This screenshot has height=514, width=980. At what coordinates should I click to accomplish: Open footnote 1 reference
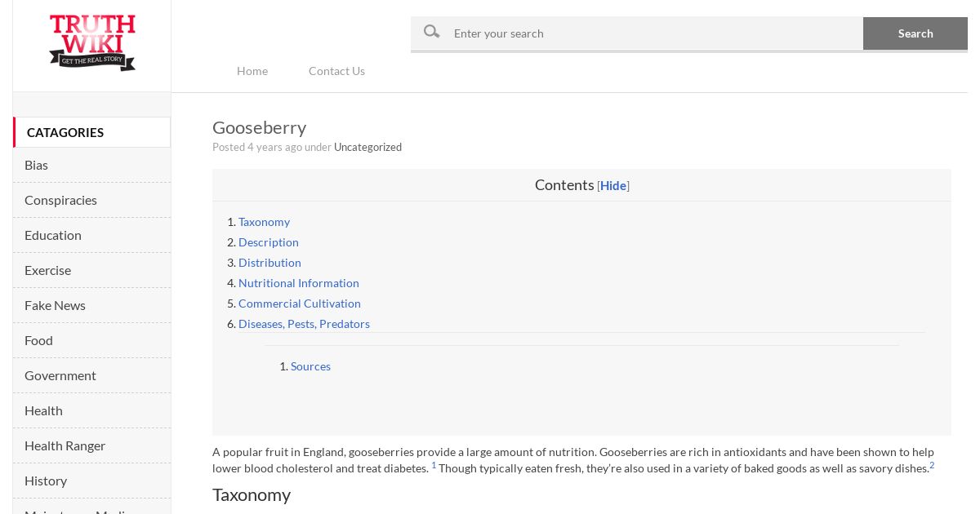[x=434, y=465]
